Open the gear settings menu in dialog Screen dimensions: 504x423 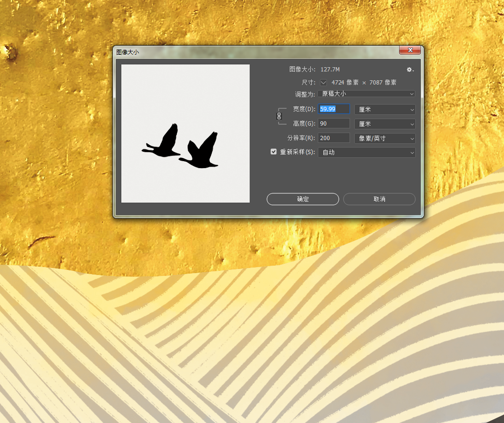pyautogui.click(x=410, y=70)
